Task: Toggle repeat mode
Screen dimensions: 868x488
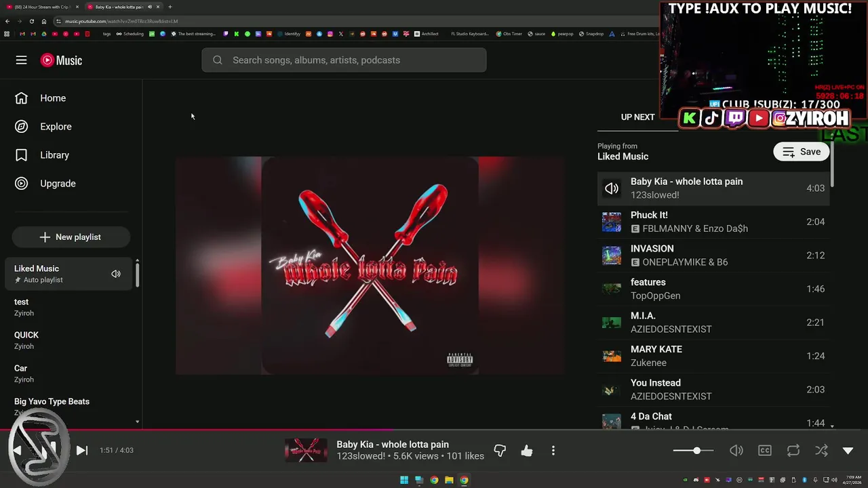Action: [793, 450]
